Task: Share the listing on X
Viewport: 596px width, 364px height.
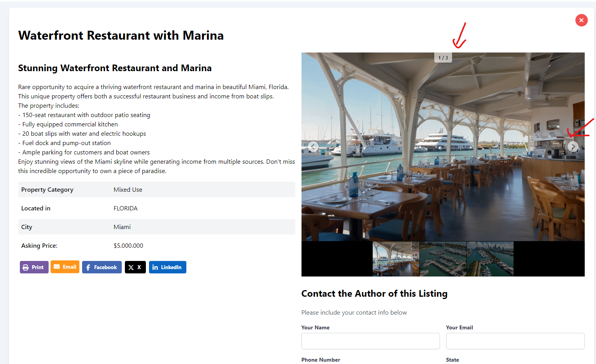Action: click(135, 267)
